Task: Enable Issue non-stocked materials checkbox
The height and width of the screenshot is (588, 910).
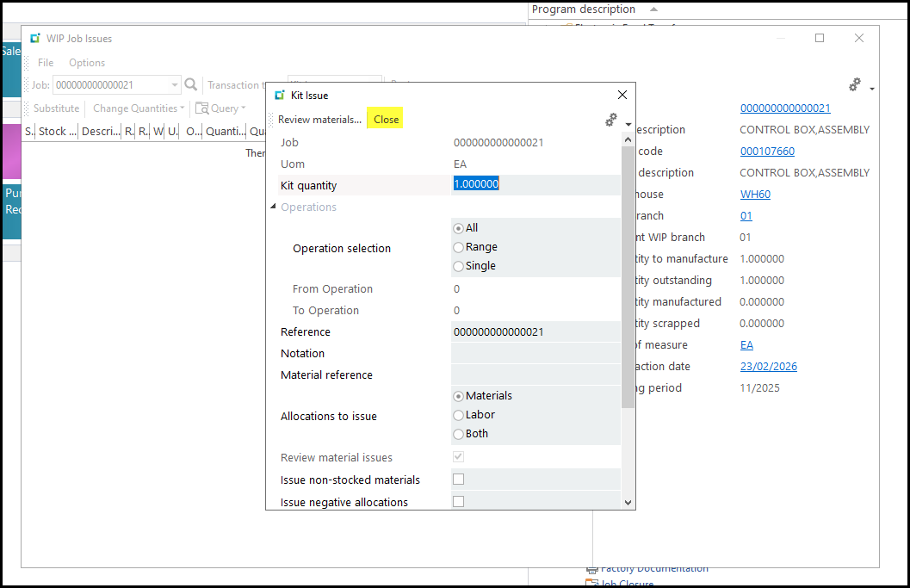Action: pos(459,480)
